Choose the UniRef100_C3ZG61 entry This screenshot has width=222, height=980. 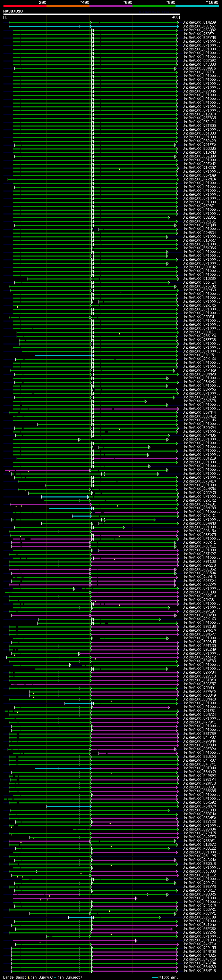tap(199, 218)
